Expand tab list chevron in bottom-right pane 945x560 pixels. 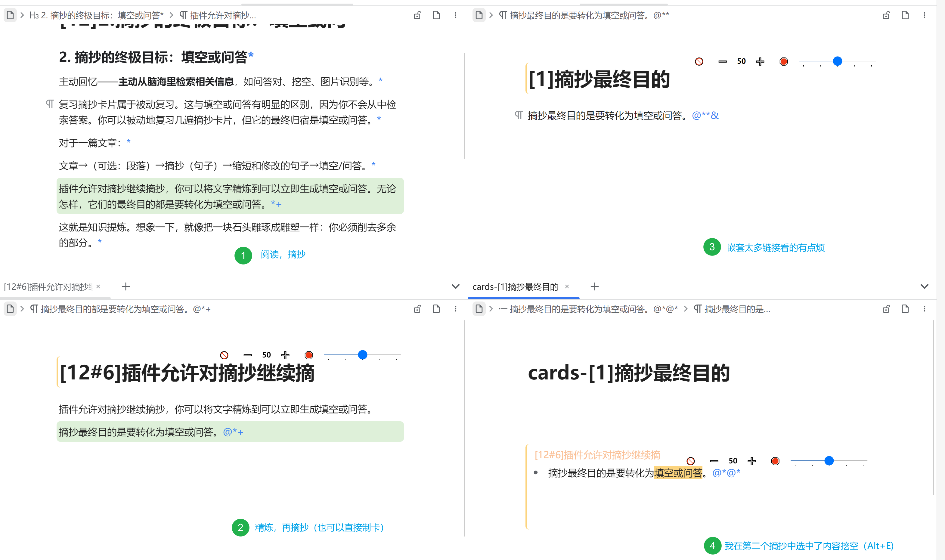coord(924,286)
